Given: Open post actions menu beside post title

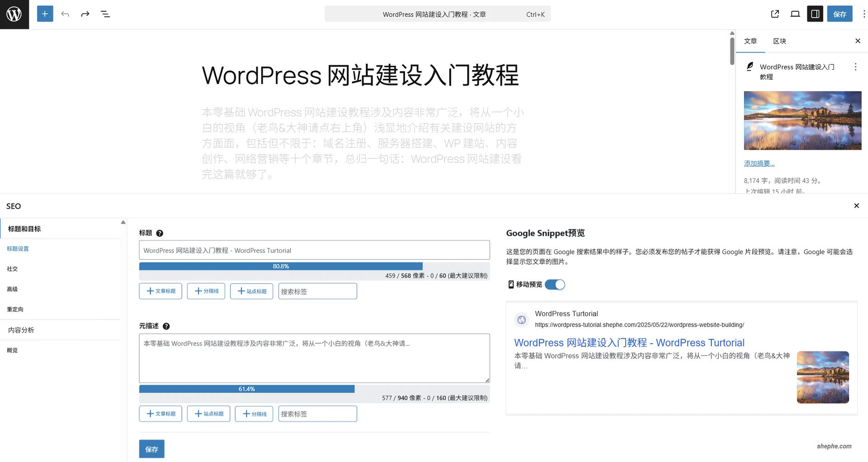Looking at the screenshot, I should click(x=855, y=67).
